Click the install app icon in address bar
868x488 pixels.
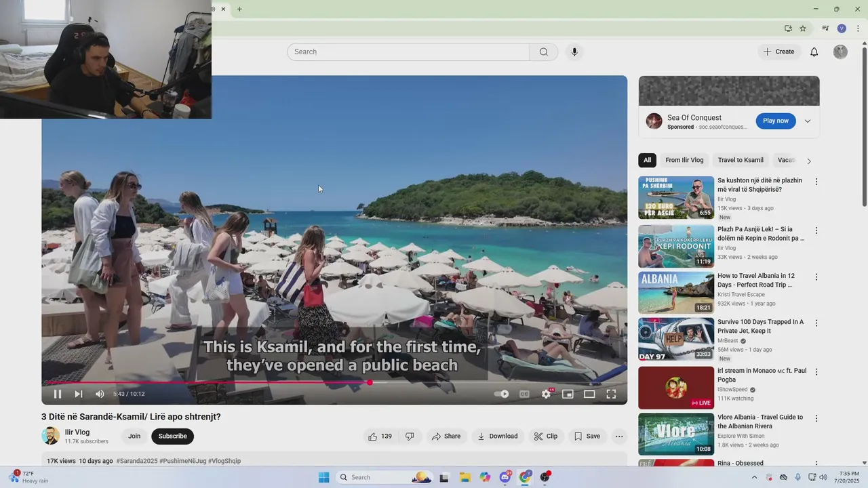click(x=788, y=28)
